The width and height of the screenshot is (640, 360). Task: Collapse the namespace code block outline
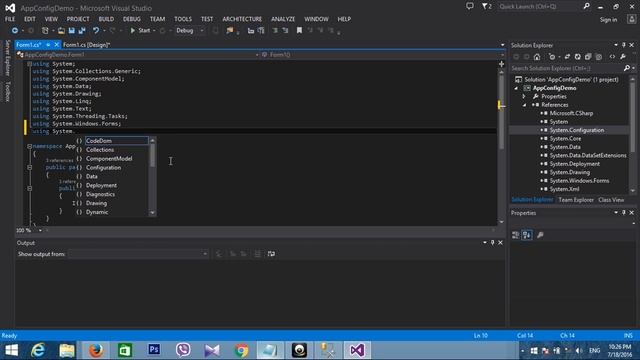(x=29, y=146)
